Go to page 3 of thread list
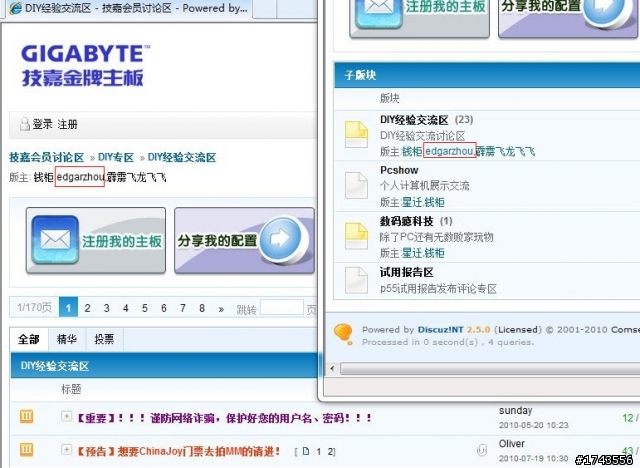Image resolution: width=640 pixels, height=468 pixels. point(107,308)
